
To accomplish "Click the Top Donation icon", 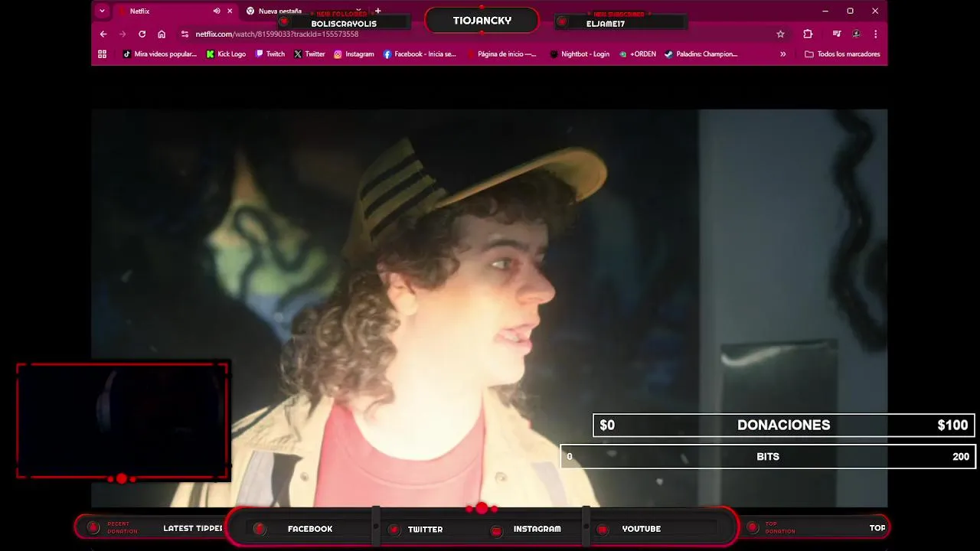I will point(753,527).
